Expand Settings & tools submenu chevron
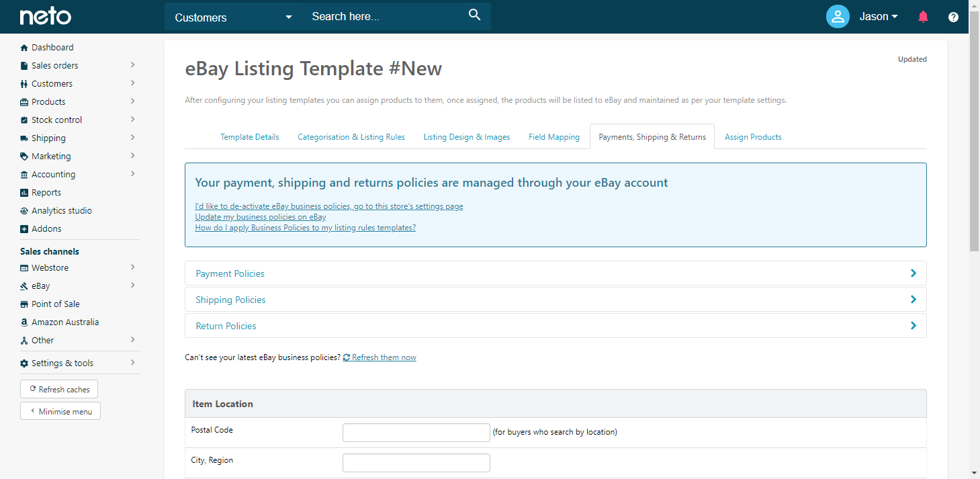 click(x=132, y=363)
